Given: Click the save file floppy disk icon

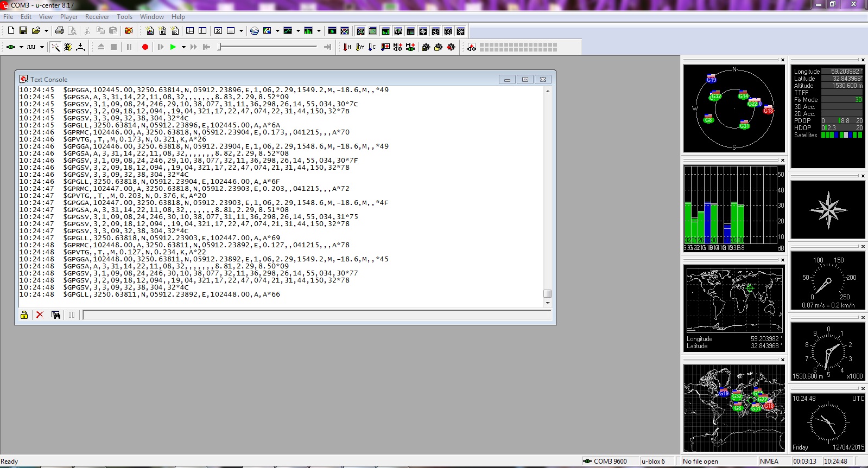Looking at the screenshot, I should [x=23, y=31].
